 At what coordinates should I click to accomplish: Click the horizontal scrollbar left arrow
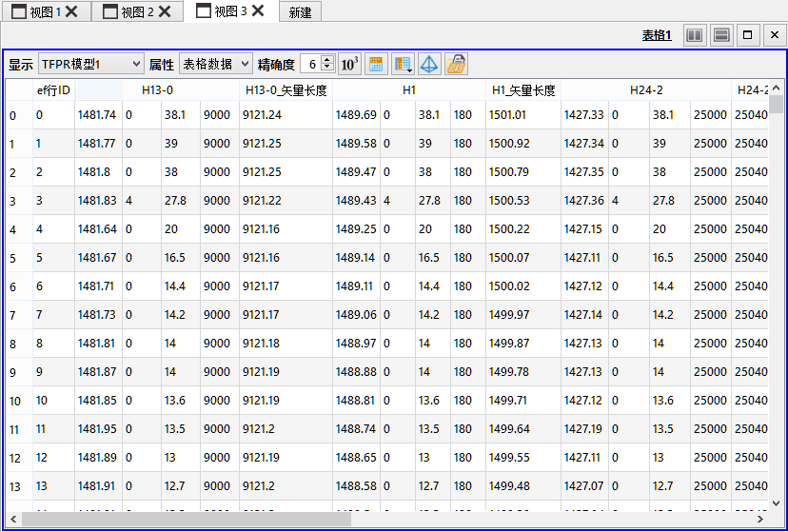point(13,519)
